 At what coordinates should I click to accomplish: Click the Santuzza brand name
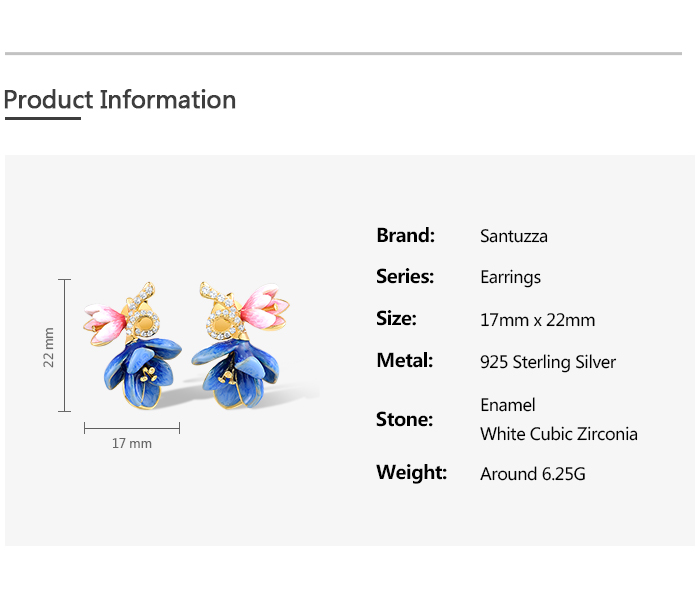pyautogui.click(x=514, y=237)
